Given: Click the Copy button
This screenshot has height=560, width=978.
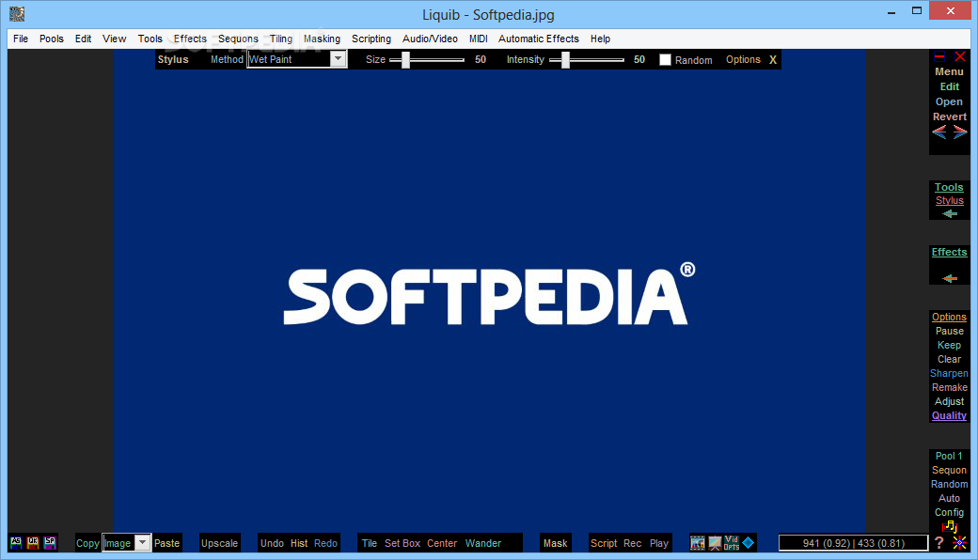Looking at the screenshot, I should click(x=87, y=543).
